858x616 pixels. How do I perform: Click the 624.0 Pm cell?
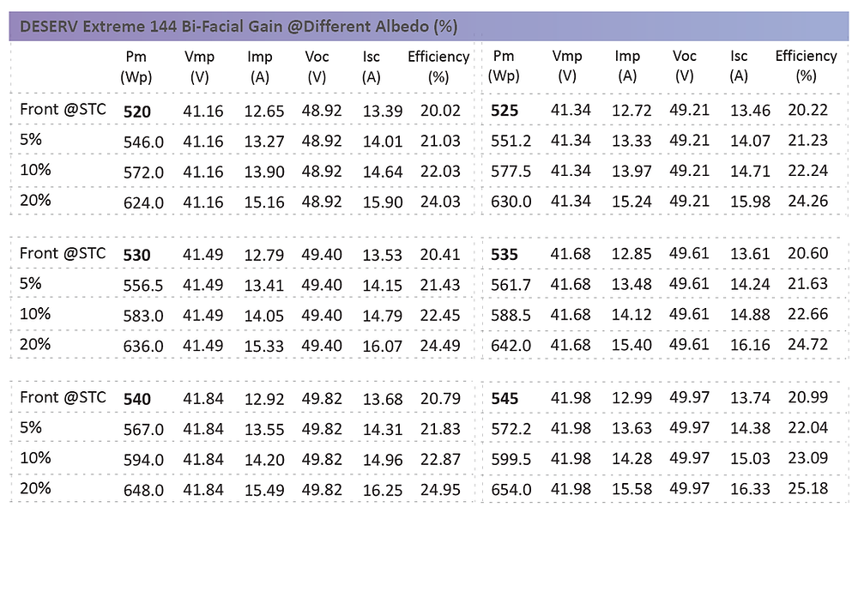click(143, 203)
